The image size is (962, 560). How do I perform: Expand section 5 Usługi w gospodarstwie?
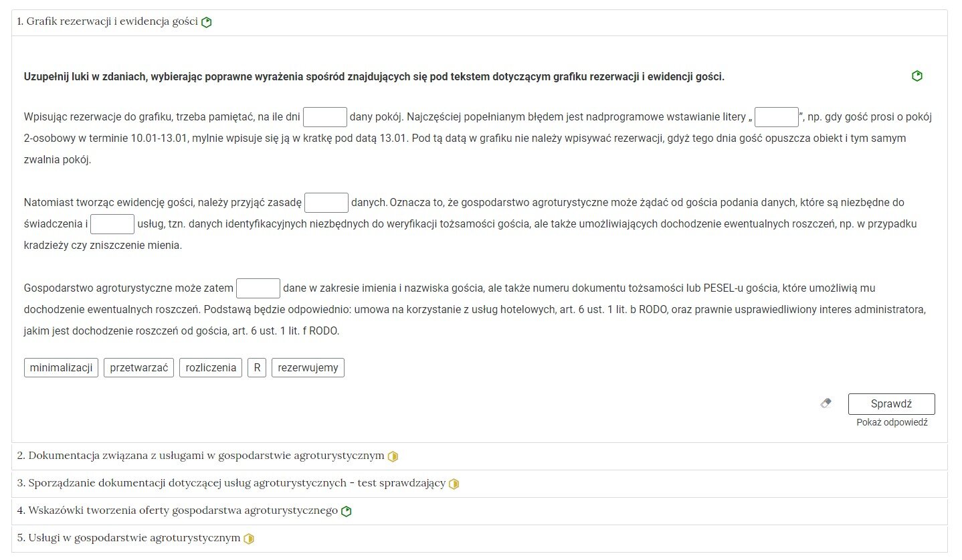128,538
